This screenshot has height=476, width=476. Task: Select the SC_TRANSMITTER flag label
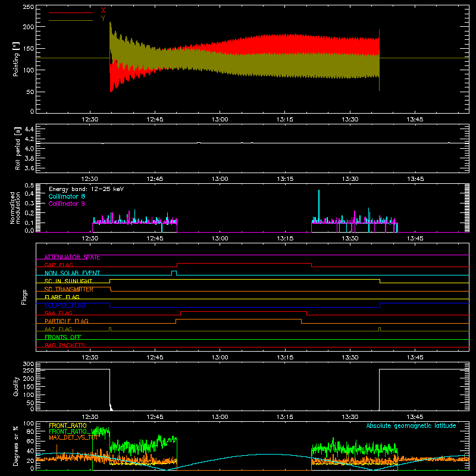click(69, 289)
